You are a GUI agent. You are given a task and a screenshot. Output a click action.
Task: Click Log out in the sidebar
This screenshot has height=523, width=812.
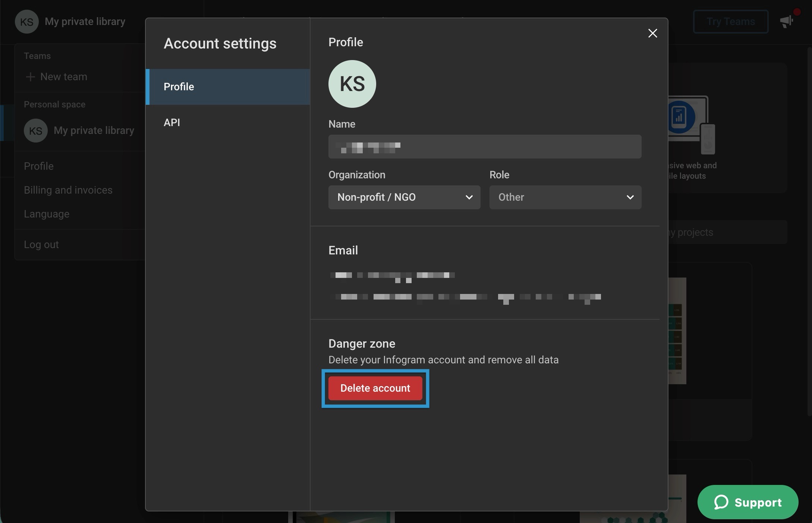coord(41,244)
